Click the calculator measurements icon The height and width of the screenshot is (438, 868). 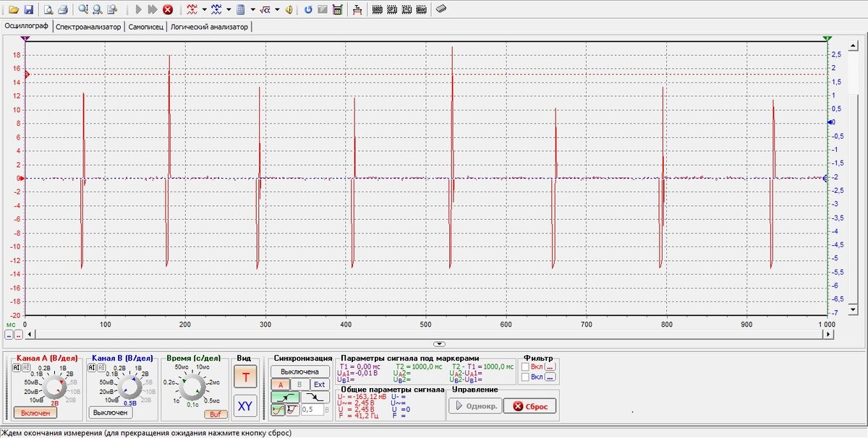(x=240, y=10)
